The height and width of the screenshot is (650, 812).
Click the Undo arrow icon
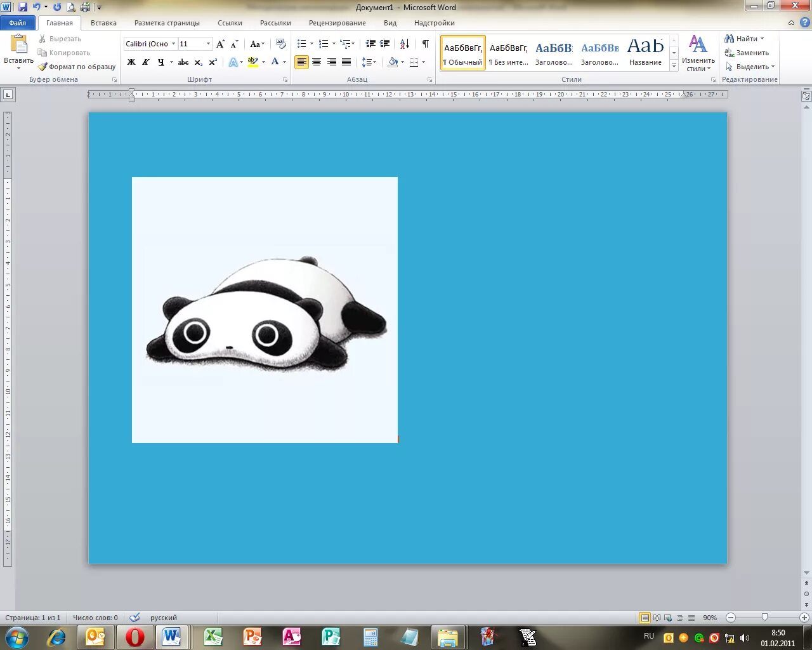(36, 8)
